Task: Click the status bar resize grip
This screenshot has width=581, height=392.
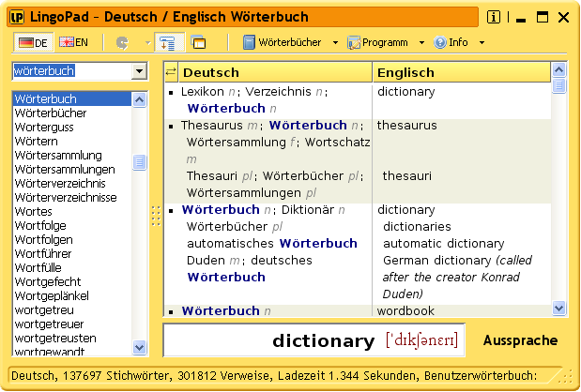Action: (567, 376)
